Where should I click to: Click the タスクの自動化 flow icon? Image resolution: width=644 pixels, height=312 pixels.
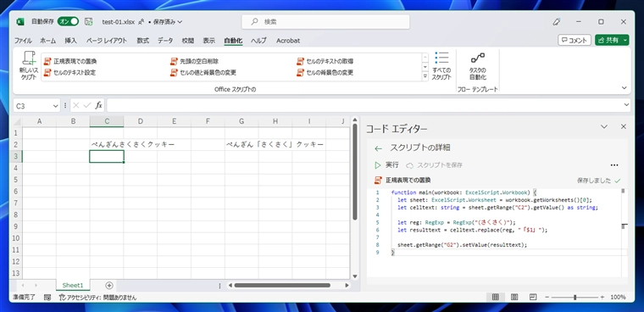[478, 66]
